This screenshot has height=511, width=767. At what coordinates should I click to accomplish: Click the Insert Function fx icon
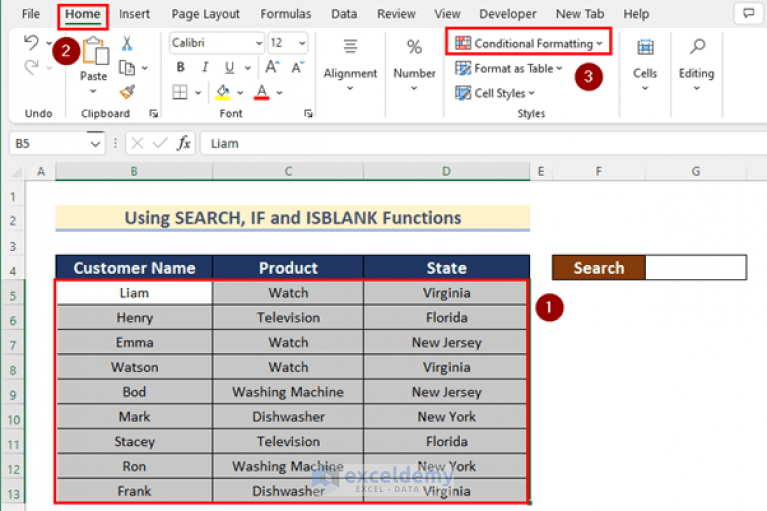pos(184,143)
